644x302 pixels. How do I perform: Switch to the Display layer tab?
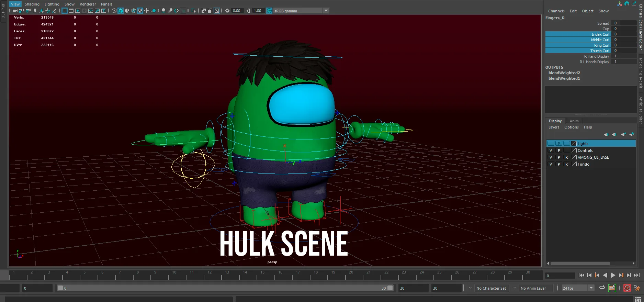point(555,121)
